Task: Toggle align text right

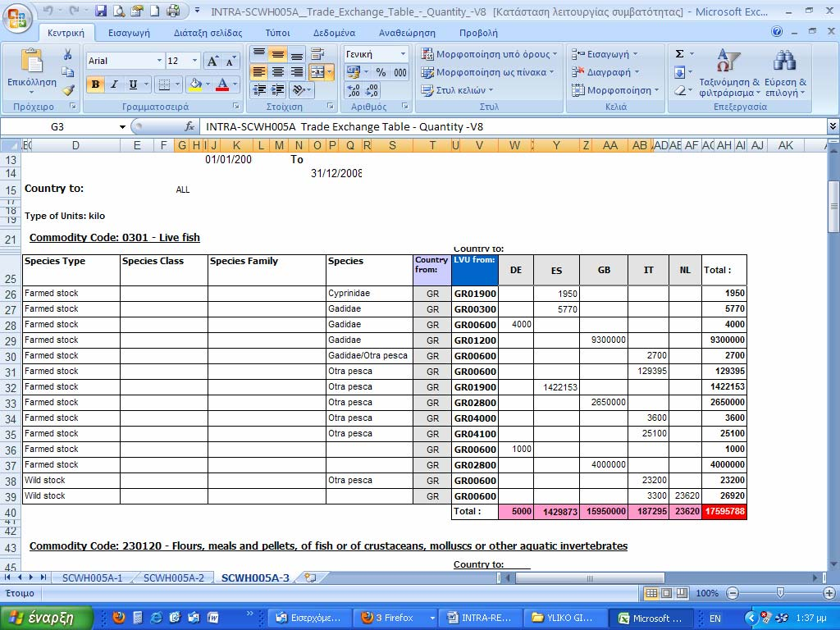Action: pyautogui.click(x=297, y=72)
